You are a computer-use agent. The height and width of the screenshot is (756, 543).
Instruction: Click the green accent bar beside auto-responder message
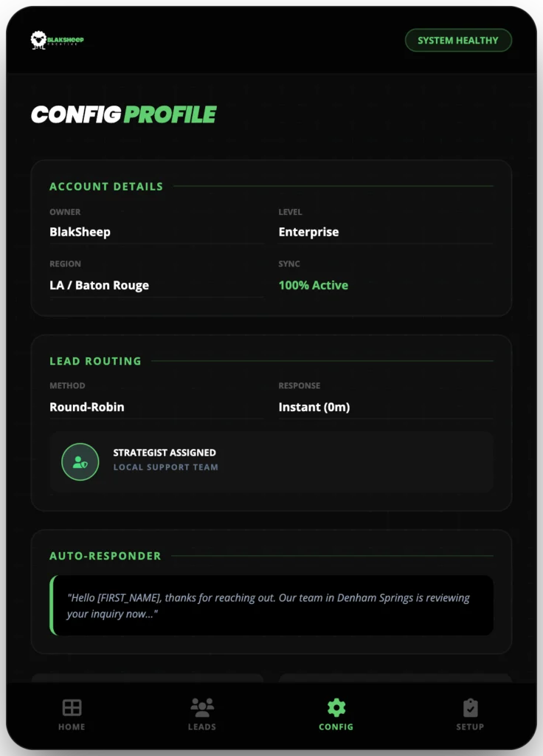52,605
